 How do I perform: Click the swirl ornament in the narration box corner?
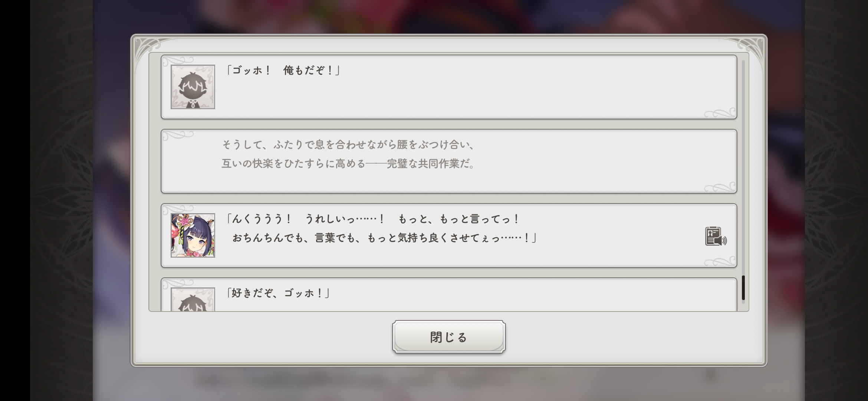tap(720, 187)
